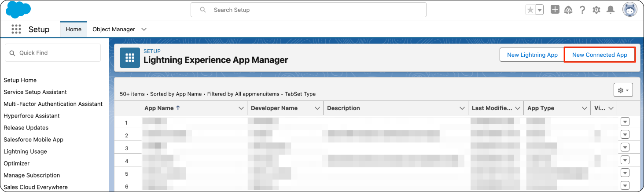This screenshot has height=192, width=644.
Task: Click the SETUP breadcrumb label
Action: pyautogui.click(x=152, y=51)
